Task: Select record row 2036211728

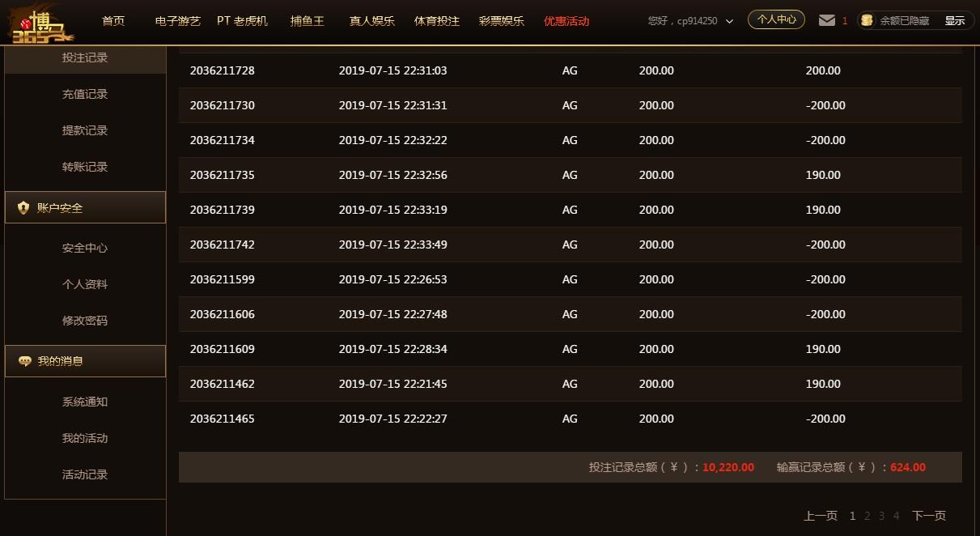Action: coord(223,70)
